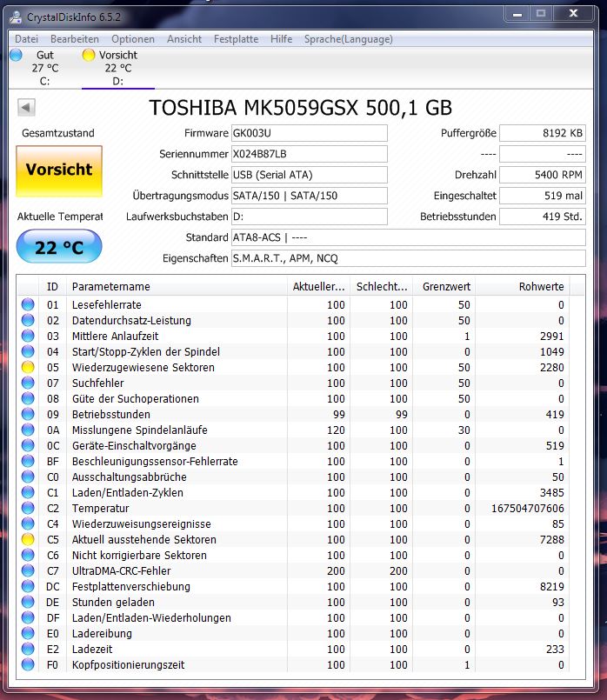Screen dimensions: 607x700
Task: Click the blue icon for Güte der Suchoperationen
Action: click(28, 398)
